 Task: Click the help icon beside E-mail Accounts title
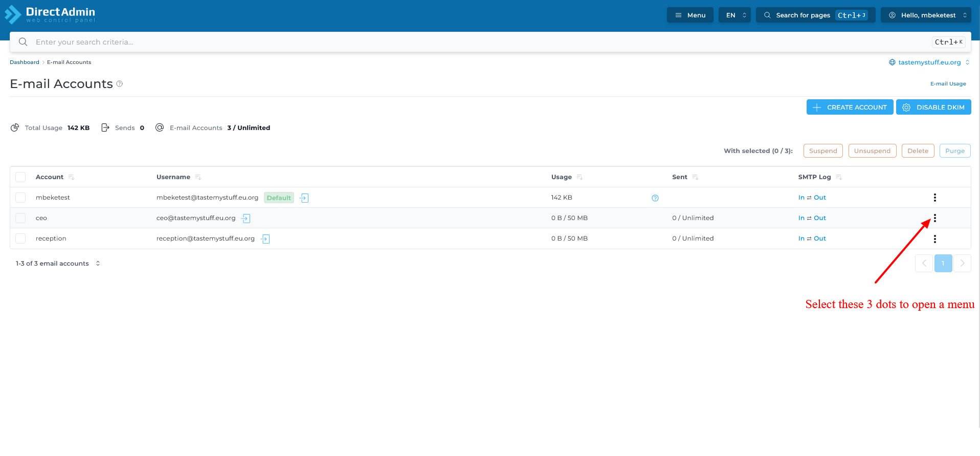pos(120,84)
